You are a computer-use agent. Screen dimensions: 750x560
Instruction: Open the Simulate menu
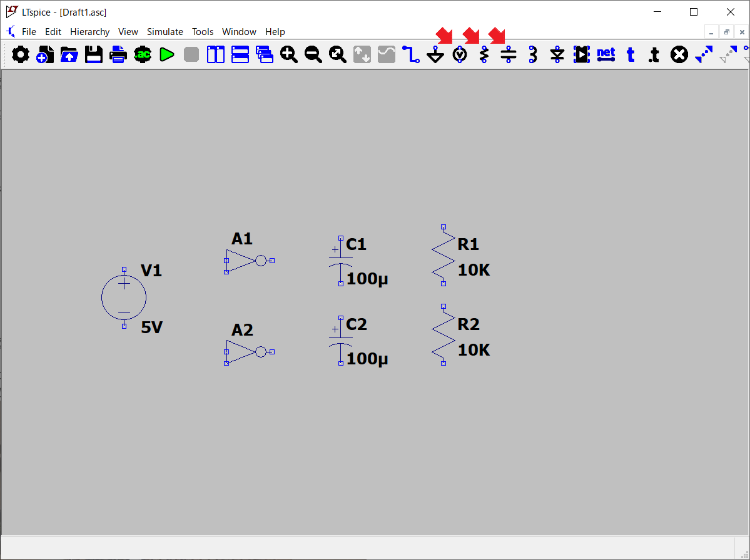(x=165, y=32)
